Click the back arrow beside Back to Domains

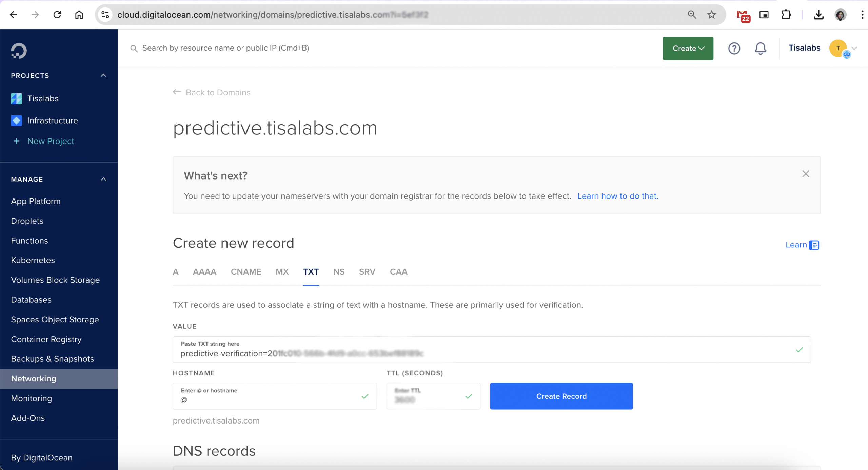177,92
